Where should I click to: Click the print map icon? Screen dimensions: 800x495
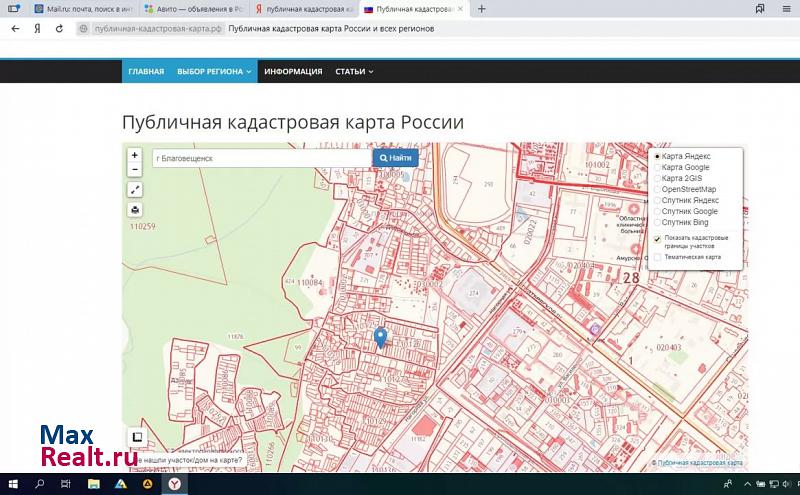(x=135, y=210)
